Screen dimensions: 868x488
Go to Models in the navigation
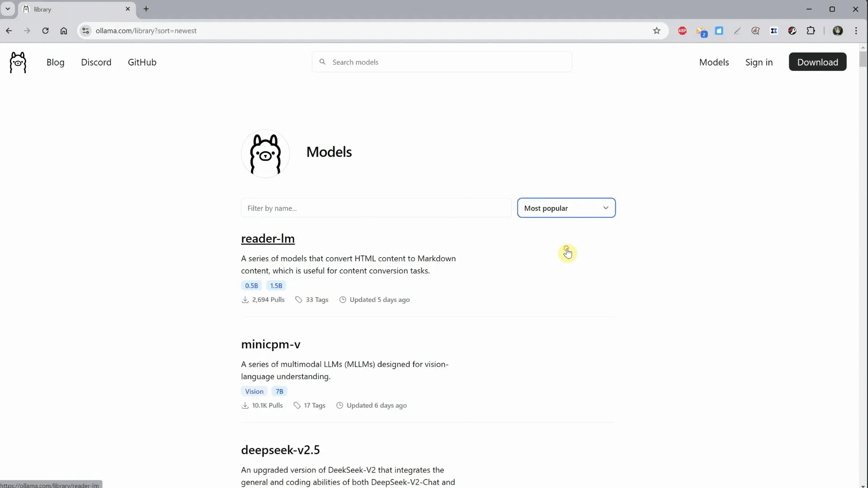(x=714, y=62)
